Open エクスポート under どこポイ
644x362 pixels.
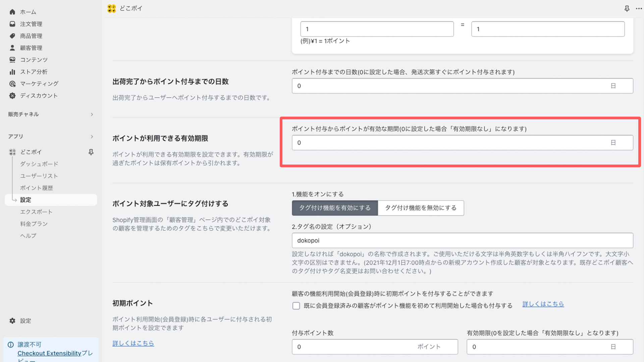(36, 212)
